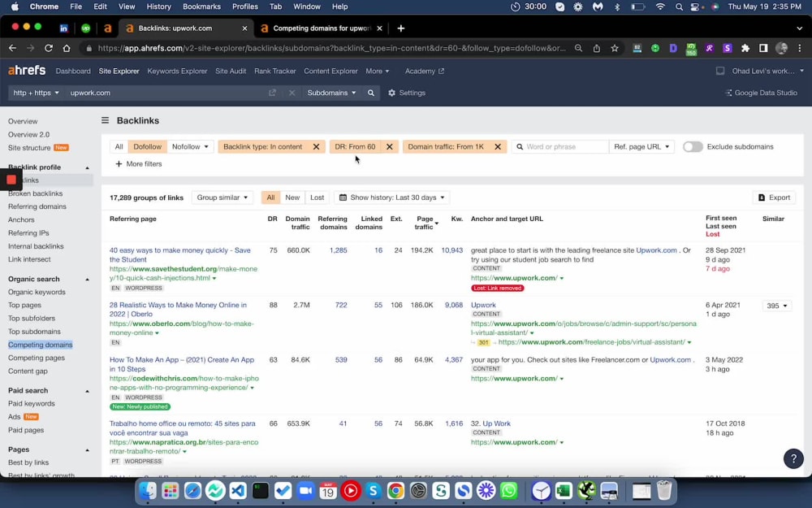
Task: Open Settings gear in Site Explorer bar
Action: pyautogui.click(x=407, y=93)
